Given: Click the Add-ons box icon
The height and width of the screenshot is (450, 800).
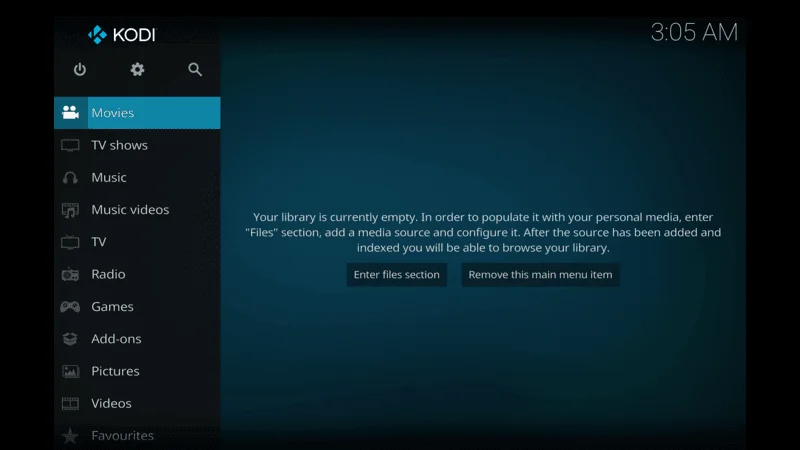Looking at the screenshot, I should [70, 339].
